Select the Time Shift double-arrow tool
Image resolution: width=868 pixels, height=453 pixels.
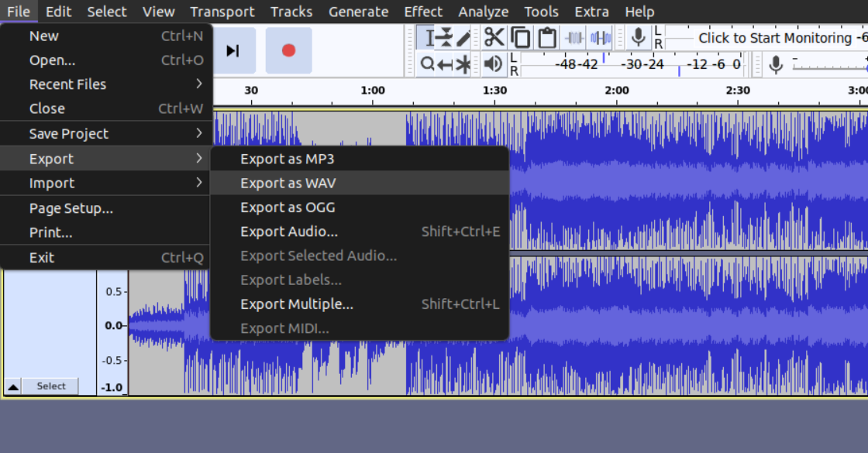pos(445,65)
